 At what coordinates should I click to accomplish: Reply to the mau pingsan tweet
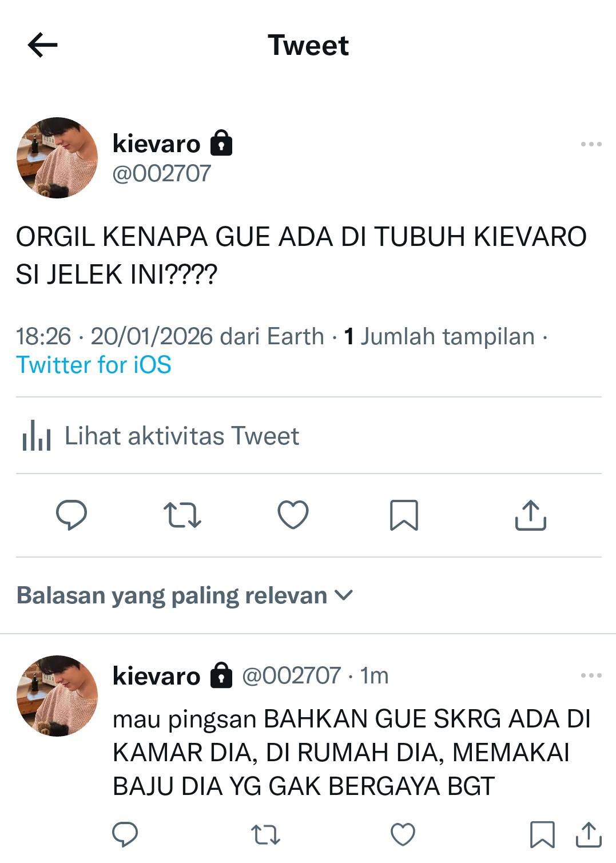pyautogui.click(x=125, y=834)
